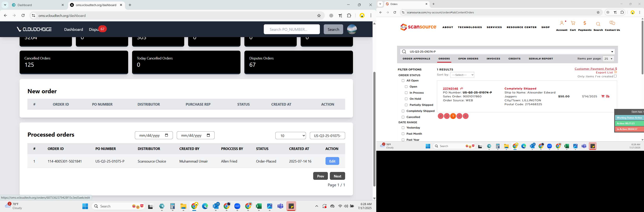Open Excel from taskbar below OMS window
This screenshot has height=212, width=644.
(x=259, y=206)
